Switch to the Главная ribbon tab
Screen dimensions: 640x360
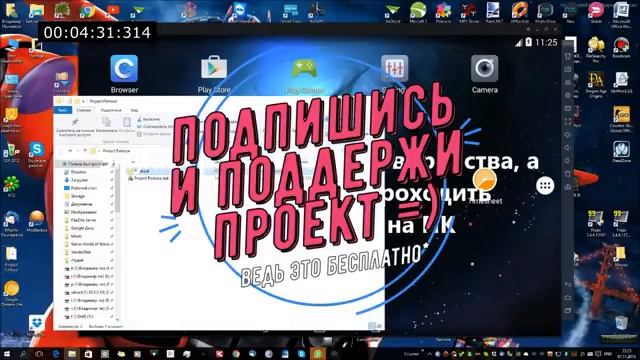coord(84,110)
